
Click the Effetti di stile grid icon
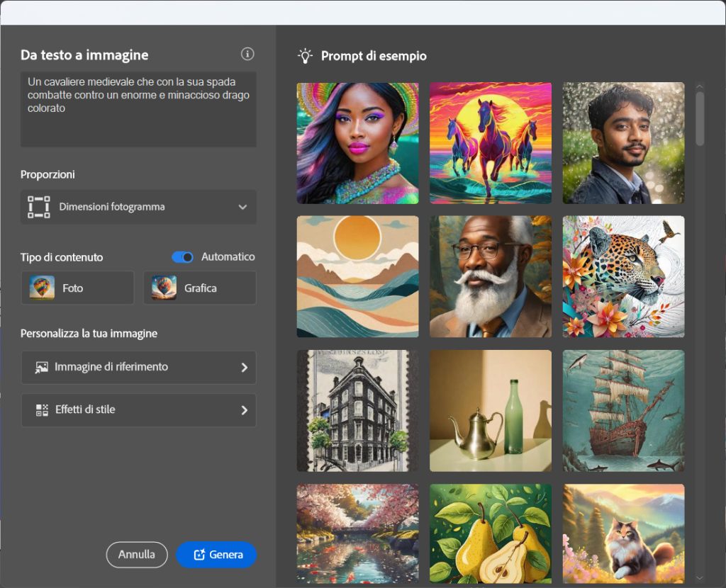[x=42, y=410]
